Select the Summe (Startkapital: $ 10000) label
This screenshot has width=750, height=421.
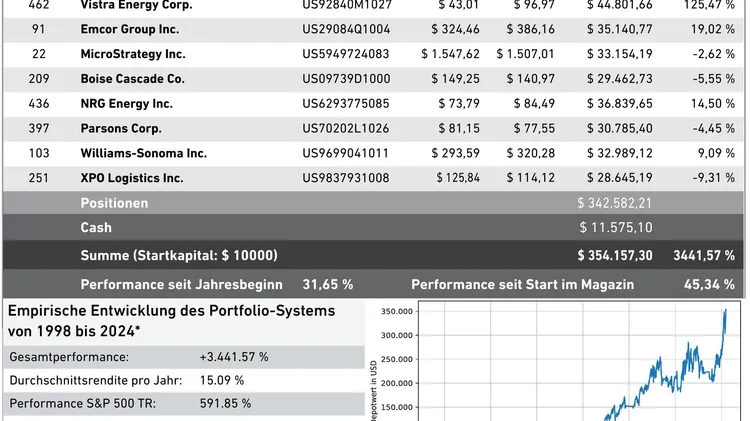(179, 255)
